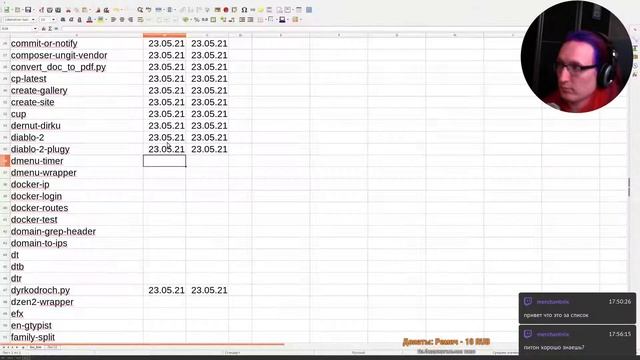This screenshot has width=640, height=360.
Task: Click the Insert hyperlink icon
Action: click(253, 10)
